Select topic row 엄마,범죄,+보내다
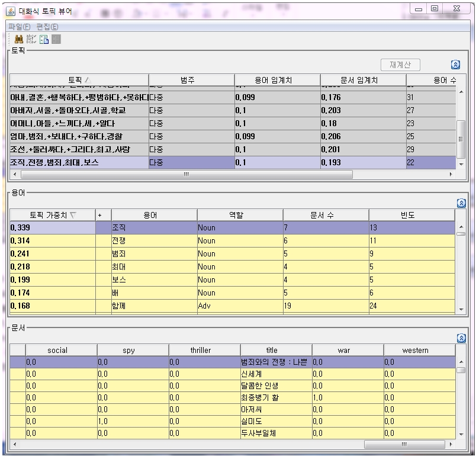Image resolution: width=476 pixels, height=456 pixels. pos(233,136)
